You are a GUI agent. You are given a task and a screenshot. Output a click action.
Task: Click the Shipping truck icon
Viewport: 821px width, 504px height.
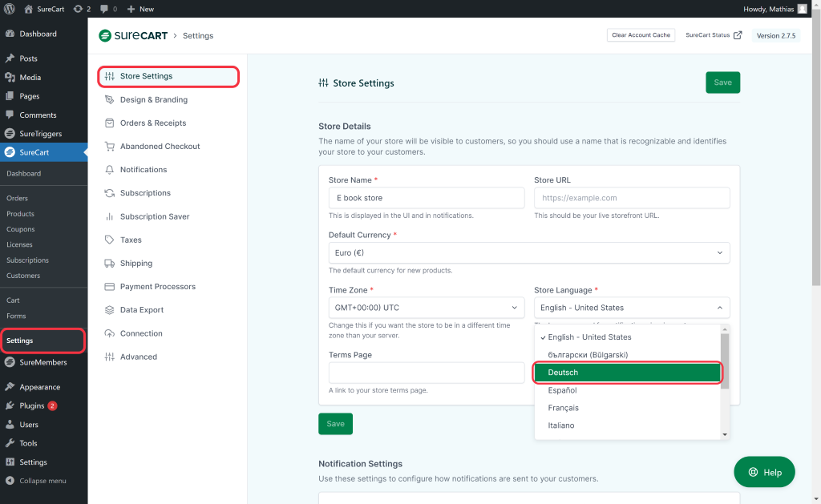coord(110,263)
